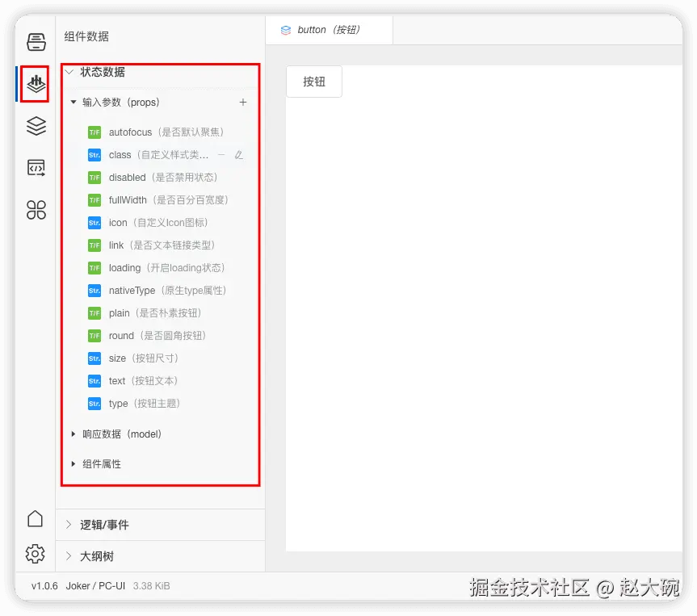Open settings via the gear icon
Image resolution: width=697 pixels, height=616 pixels.
coord(34,554)
